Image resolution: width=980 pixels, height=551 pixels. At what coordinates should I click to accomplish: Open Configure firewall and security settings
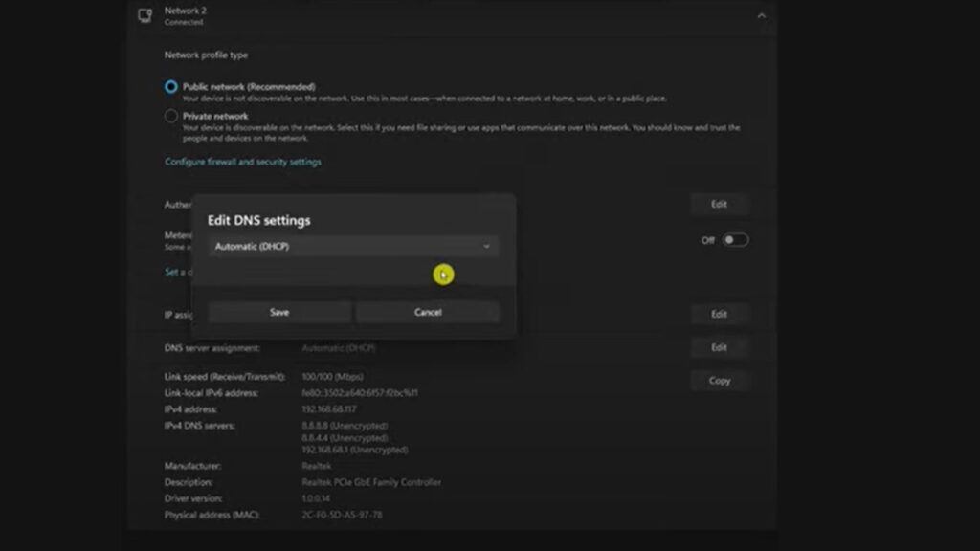(x=243, y=162)
